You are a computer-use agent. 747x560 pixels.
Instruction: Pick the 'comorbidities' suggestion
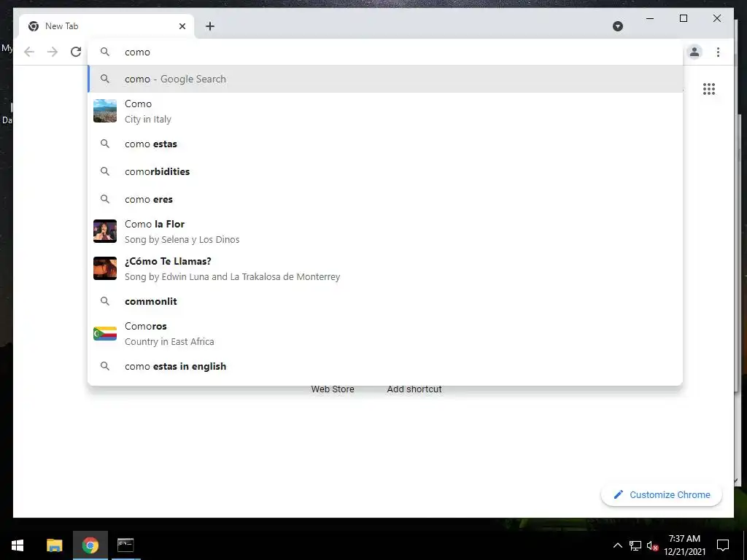coord(386,171)
